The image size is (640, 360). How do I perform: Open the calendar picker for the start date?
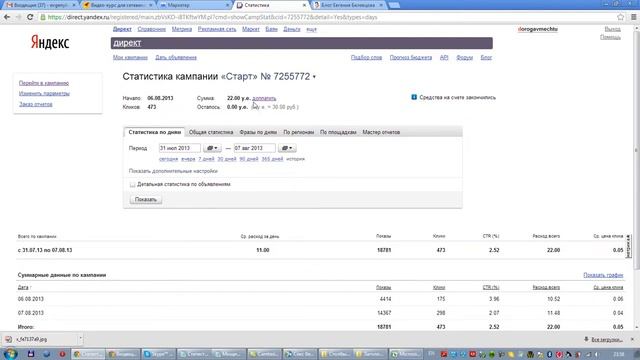[212, 148]
